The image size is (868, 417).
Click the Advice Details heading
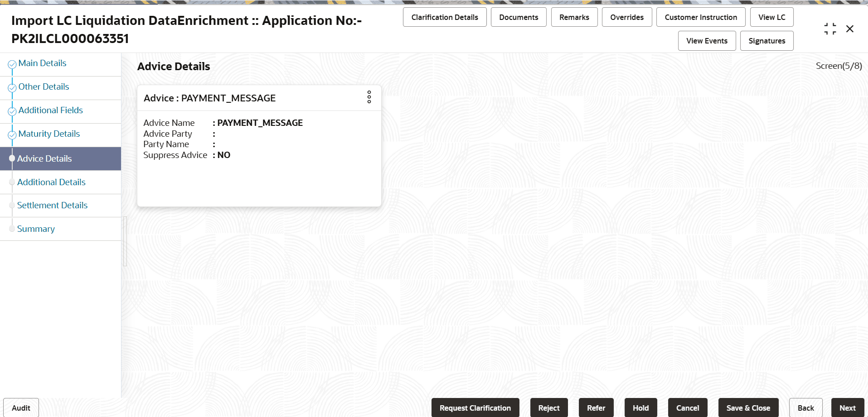pyautogui.click(x=174, y=67)
